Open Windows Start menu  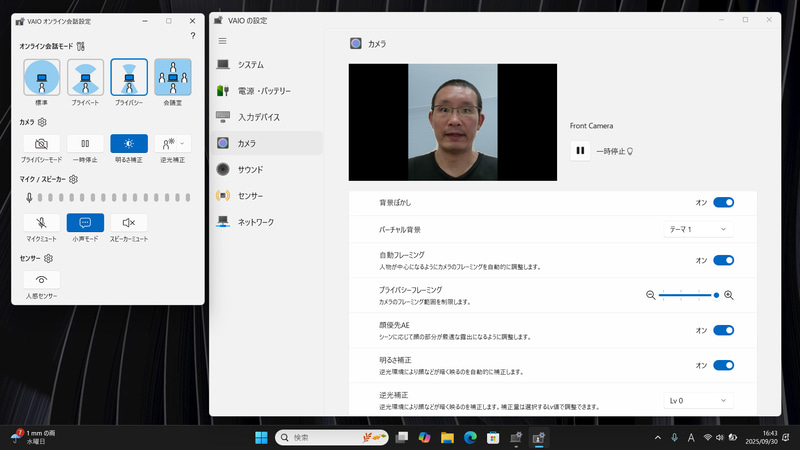pos(261,437)
